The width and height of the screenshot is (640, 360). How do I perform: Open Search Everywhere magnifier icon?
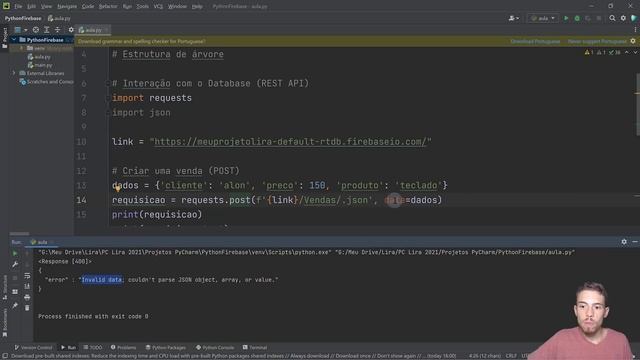(612, 18)
